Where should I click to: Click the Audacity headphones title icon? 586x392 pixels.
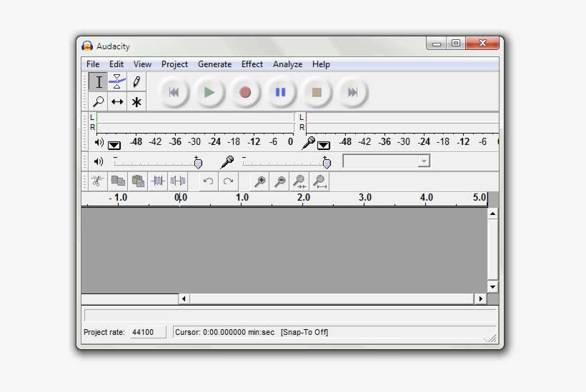(87, 46)
